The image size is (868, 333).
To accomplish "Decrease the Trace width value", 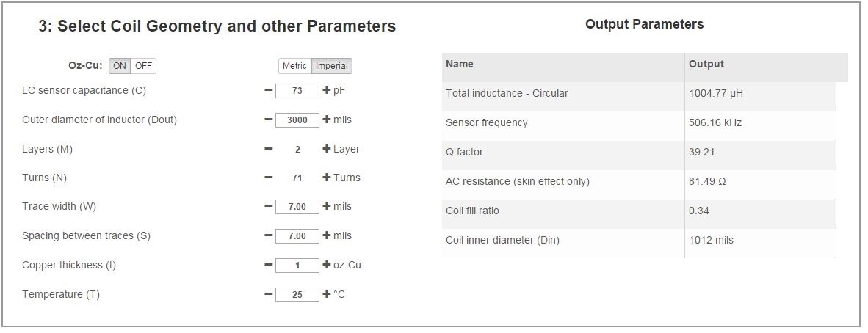I will [x=268, y=206].
